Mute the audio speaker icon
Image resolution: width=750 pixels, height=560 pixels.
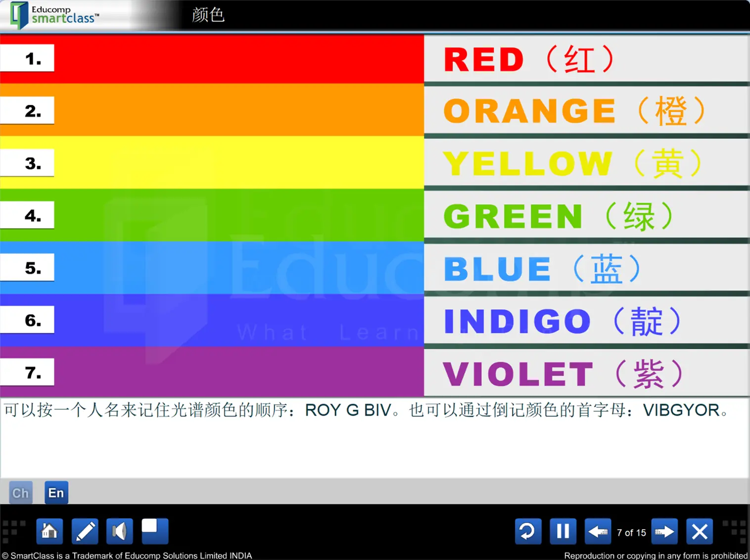click(119, 531)
